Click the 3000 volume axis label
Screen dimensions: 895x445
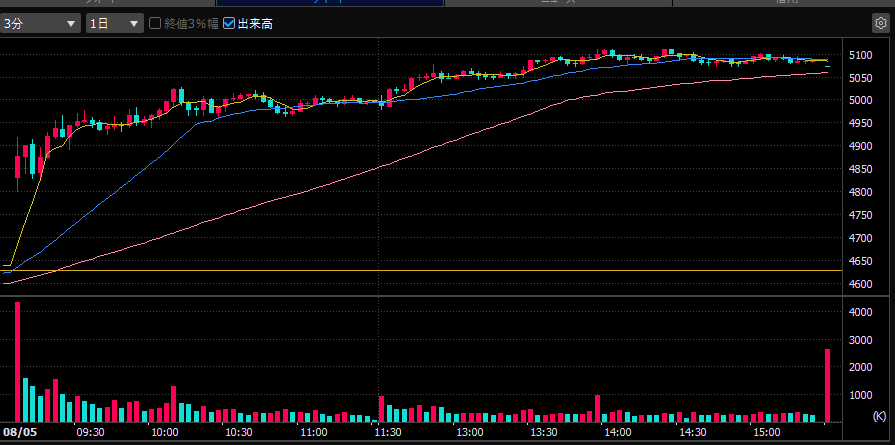point(860,340)
